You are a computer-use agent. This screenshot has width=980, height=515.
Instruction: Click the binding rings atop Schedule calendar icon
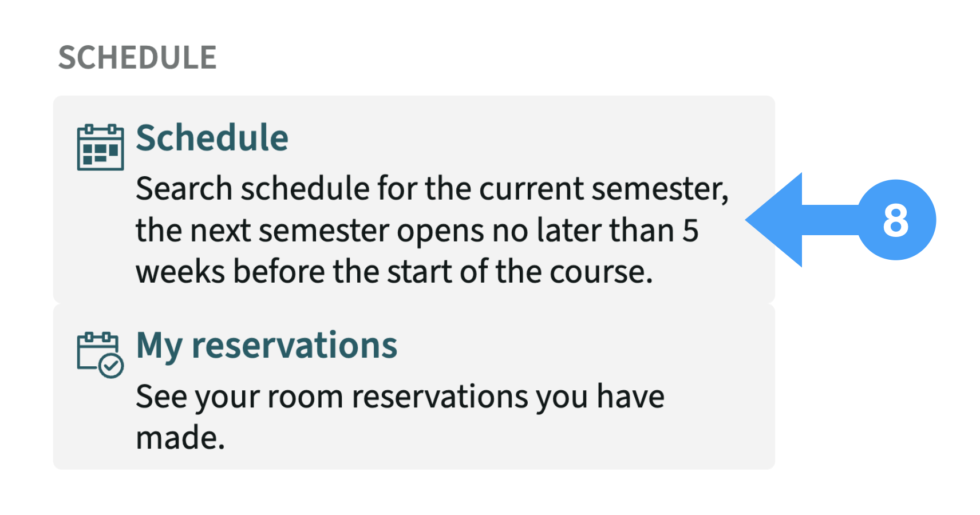101,129
